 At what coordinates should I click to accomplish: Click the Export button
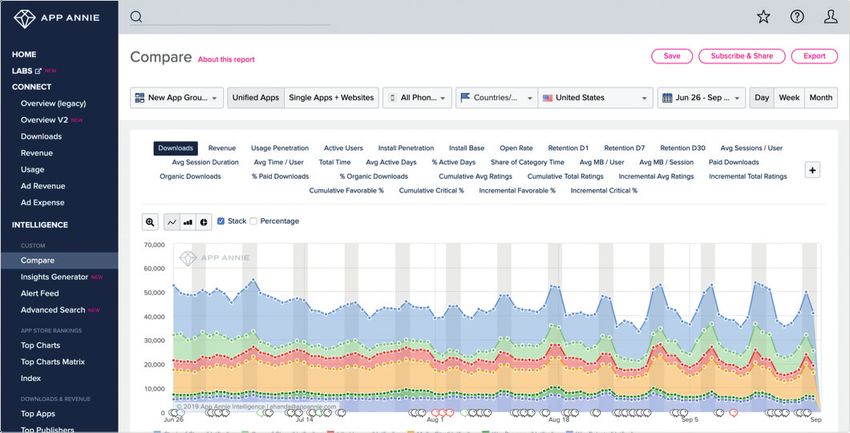[x=814, y=56]
